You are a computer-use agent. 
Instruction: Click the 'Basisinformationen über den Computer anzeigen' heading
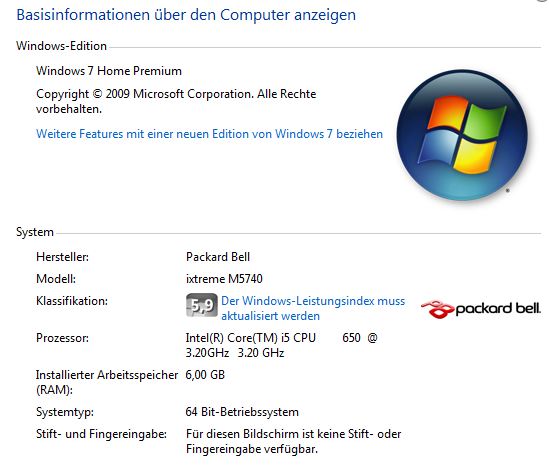[x=186, y=15]
